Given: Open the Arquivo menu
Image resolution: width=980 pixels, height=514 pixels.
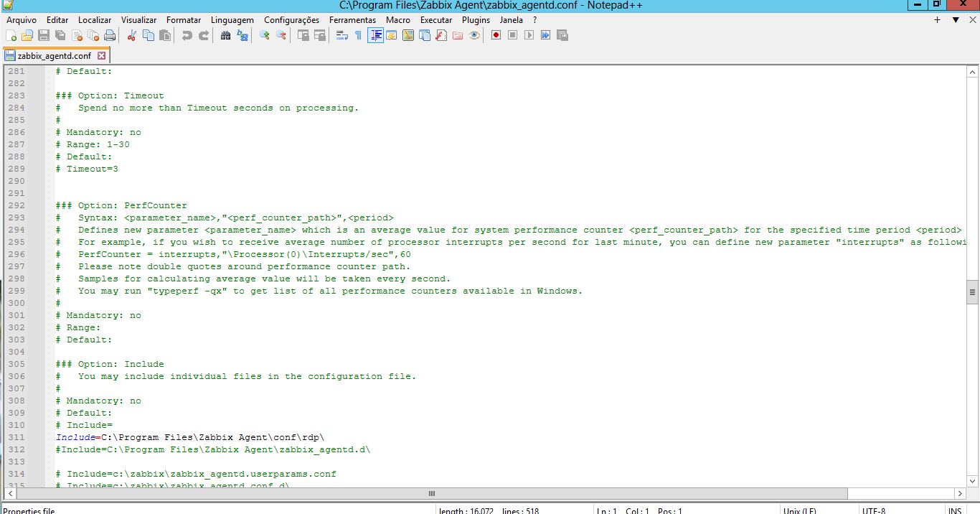Looking at the screenshot, I should [x=22, y=20].
